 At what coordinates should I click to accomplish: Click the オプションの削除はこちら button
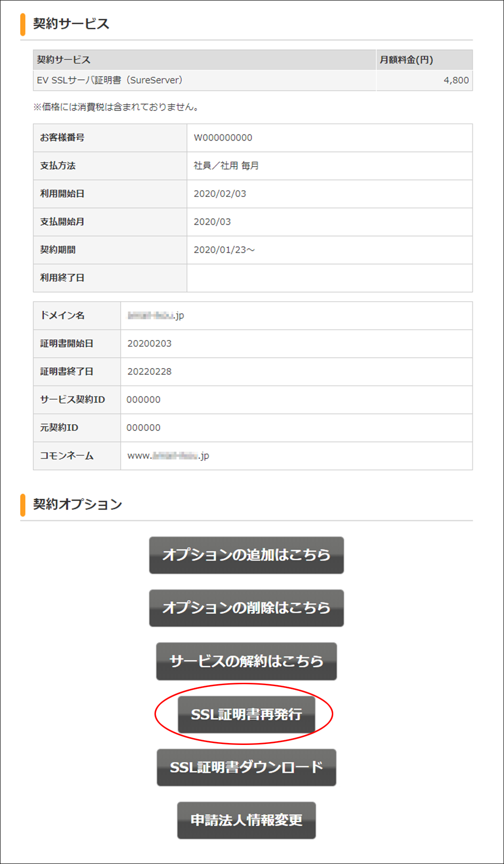click(246, 608)
